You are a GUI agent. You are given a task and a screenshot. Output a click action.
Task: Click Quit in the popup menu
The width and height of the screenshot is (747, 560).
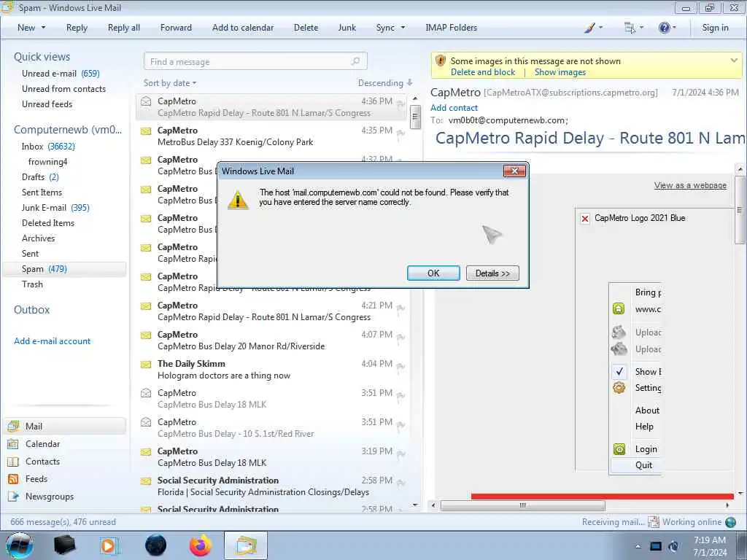(x=643, y=465)
